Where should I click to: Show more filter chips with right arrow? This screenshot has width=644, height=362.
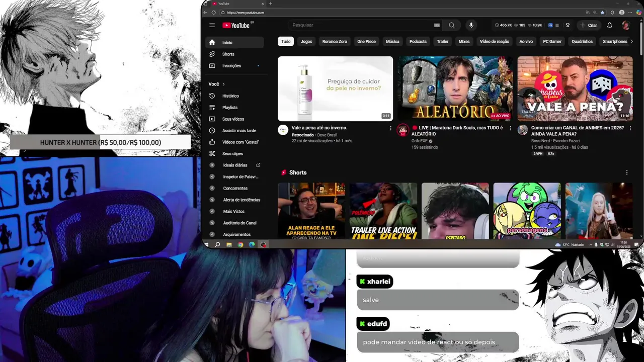pos(632,42)
